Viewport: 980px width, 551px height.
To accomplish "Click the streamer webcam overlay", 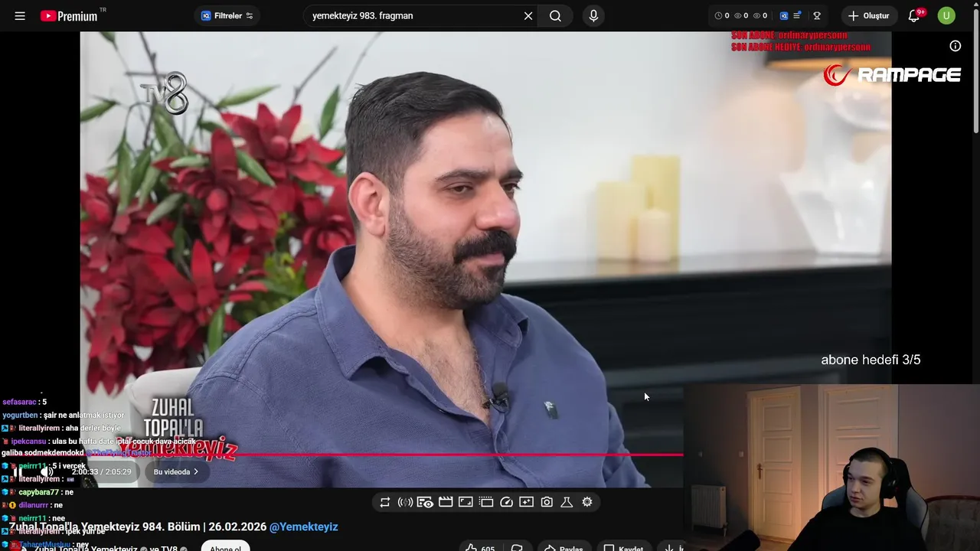I will click(x=831, y=468).
